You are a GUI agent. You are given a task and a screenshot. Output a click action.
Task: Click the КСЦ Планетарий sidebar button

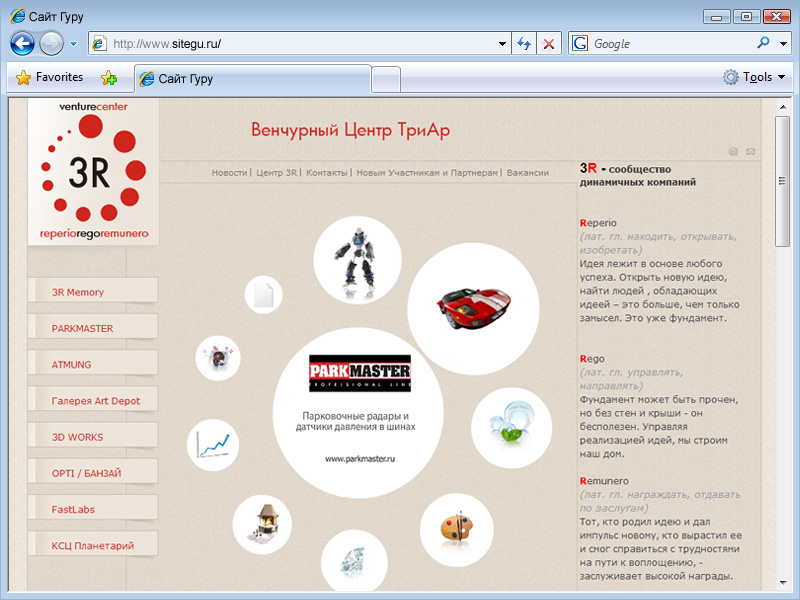93,545
